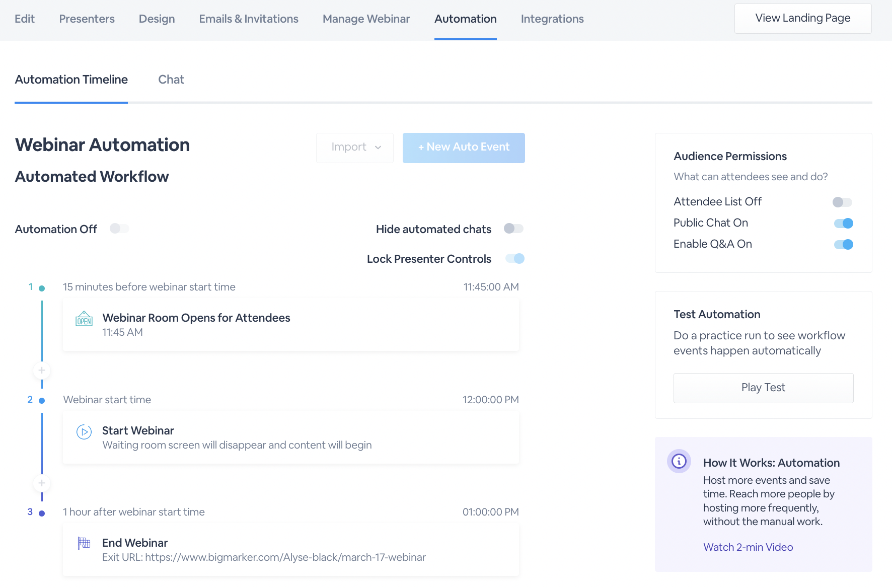The width and height of the screenshot is (892, 588).
Task: Enable the Automation toggle
Action: click(119, 229)
